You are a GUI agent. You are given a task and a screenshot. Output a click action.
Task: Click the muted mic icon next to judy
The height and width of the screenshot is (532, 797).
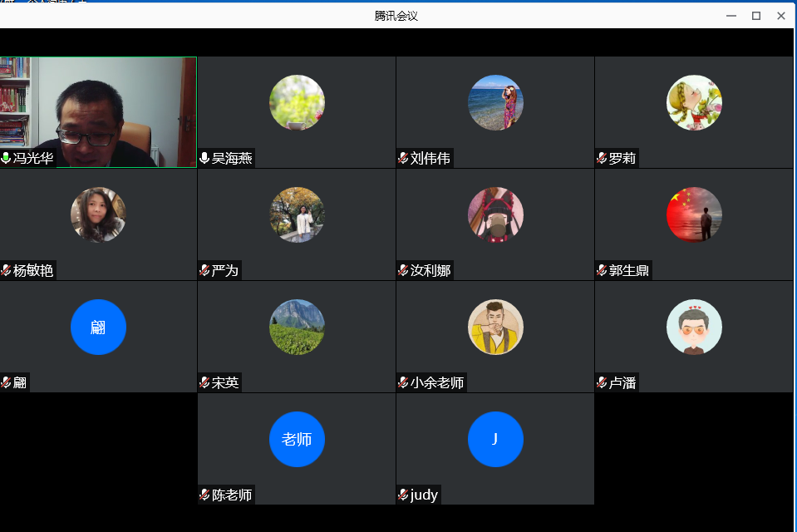(402, 495)
